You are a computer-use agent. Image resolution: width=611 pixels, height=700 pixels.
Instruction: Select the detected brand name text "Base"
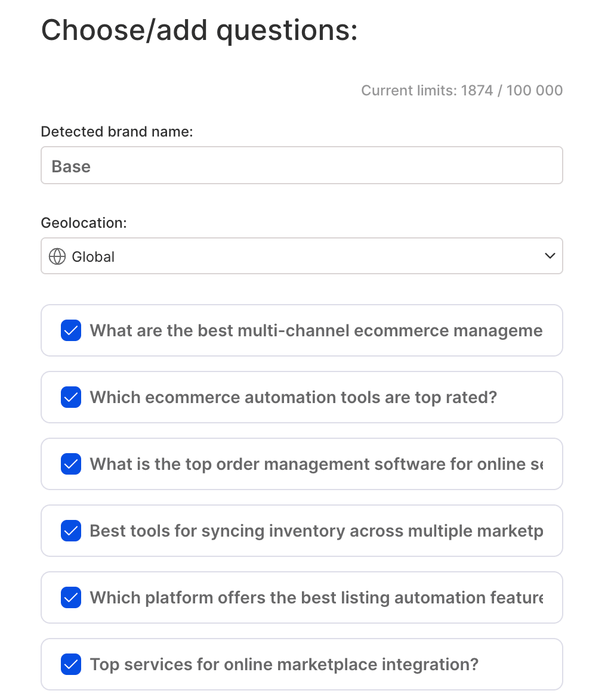tap(72, 167)
